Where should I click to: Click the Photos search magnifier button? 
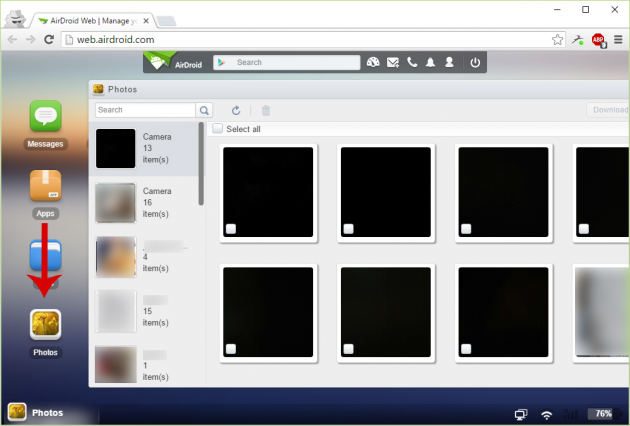(204, 110)
